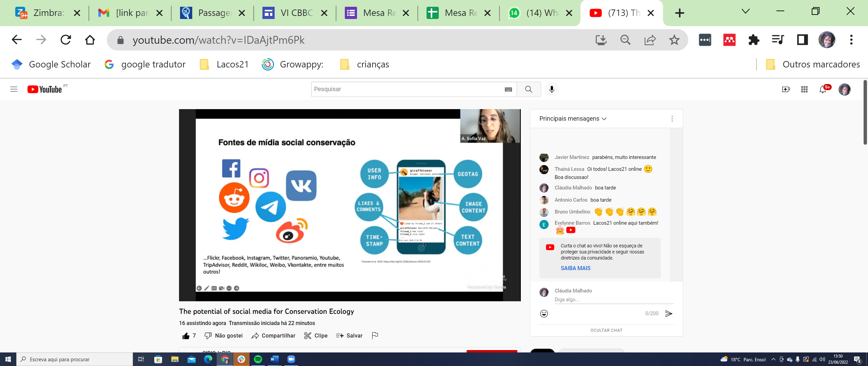Share this page icon in address bar

pyautogui.click(x=650, y=40)
